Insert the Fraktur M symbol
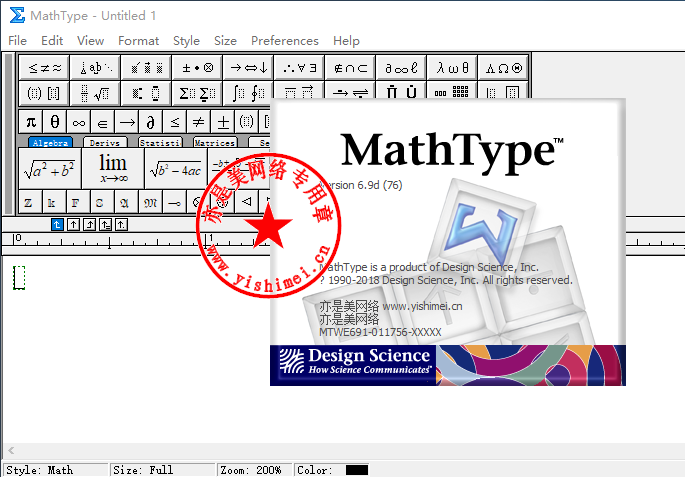Image resolution: width=685 pixels, height=477 pixels. (x=151, y=202)
